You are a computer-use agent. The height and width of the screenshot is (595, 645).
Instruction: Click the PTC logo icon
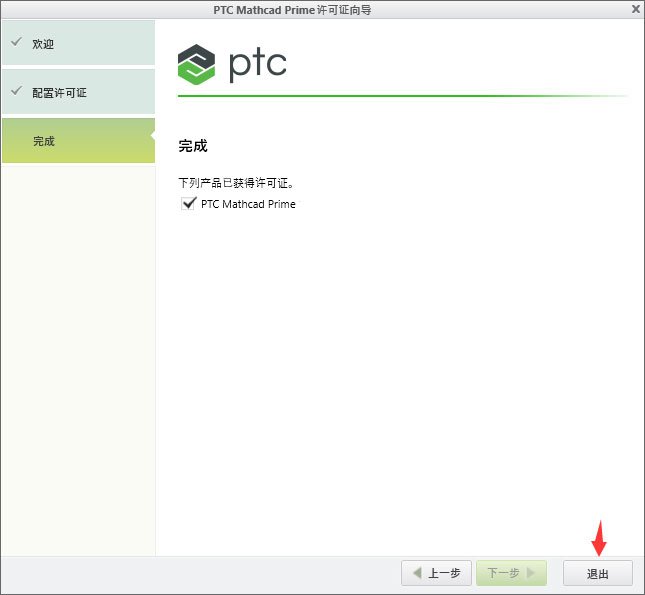(196, 65)
